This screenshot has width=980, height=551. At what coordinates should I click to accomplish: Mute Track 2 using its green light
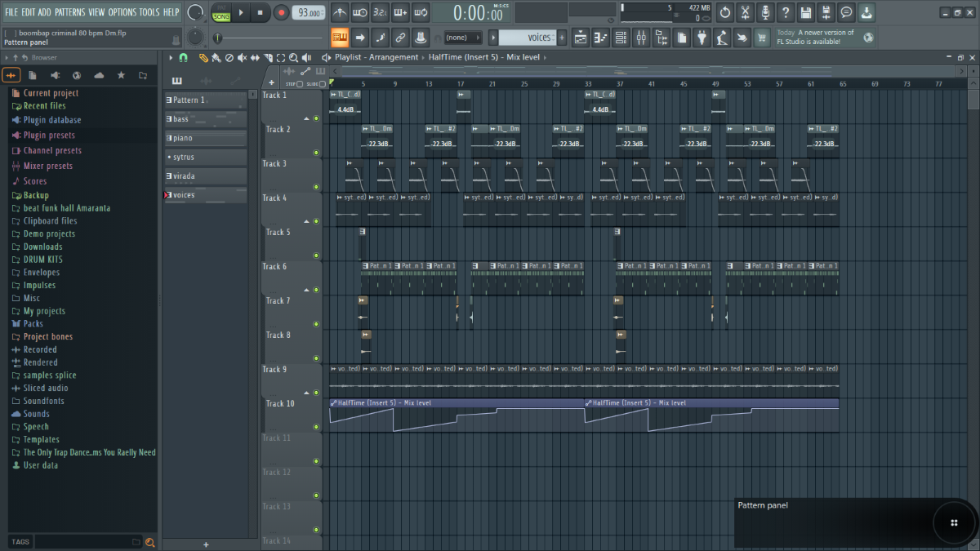coord(316,153)
